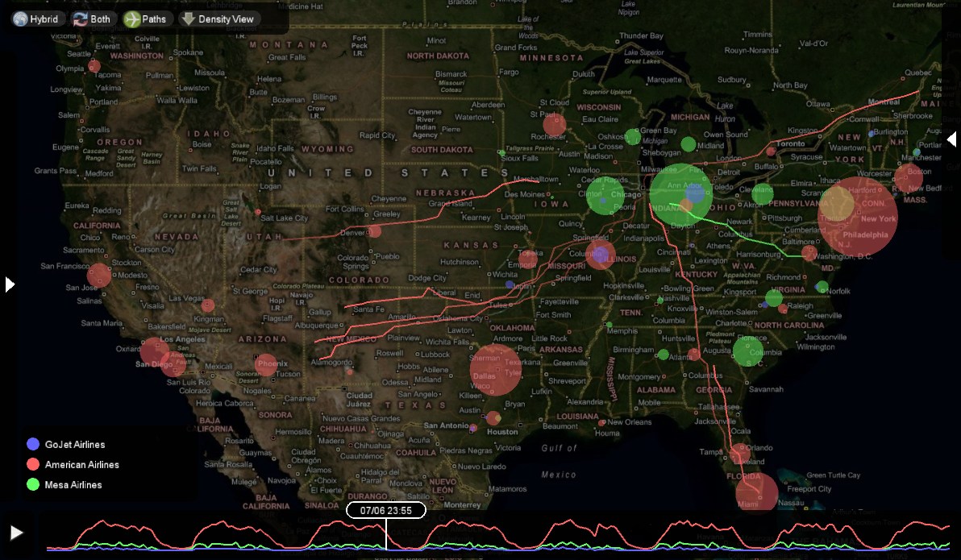Screen dimensions: 961x560
Task: Select Mesa Airlines legend label
Action: [73, 484]
